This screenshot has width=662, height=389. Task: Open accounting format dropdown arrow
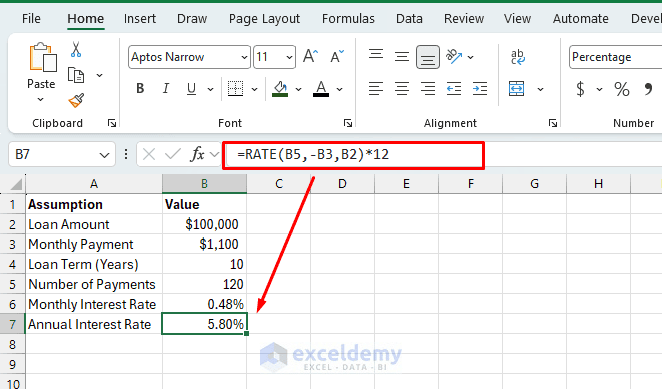[599, 89]
